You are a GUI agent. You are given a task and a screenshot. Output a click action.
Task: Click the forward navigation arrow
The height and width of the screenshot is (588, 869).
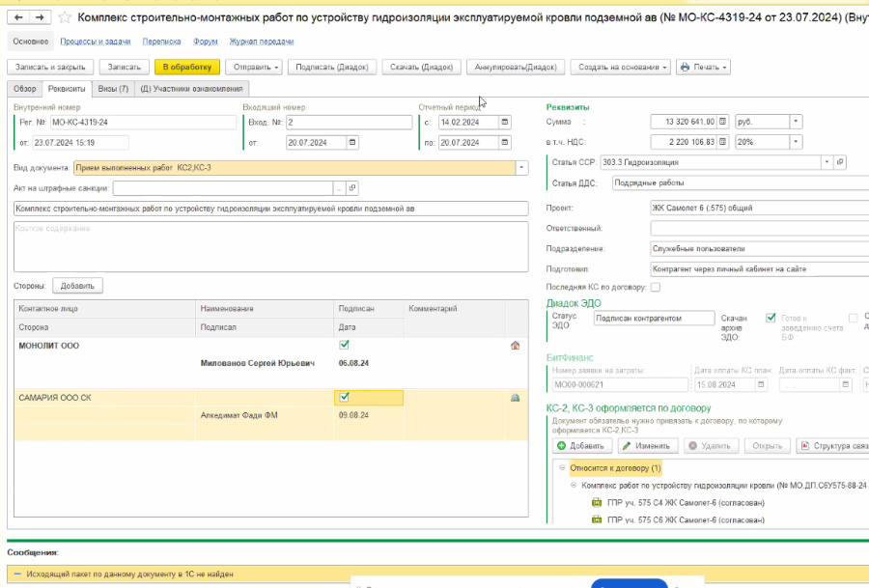(x=41, y=17)
